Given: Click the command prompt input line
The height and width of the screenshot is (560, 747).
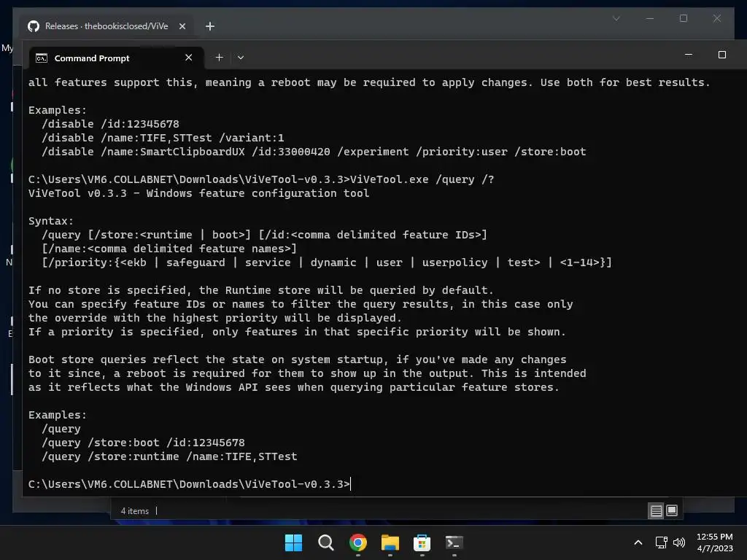Looking at the screenshot, I should pos(189,484).
